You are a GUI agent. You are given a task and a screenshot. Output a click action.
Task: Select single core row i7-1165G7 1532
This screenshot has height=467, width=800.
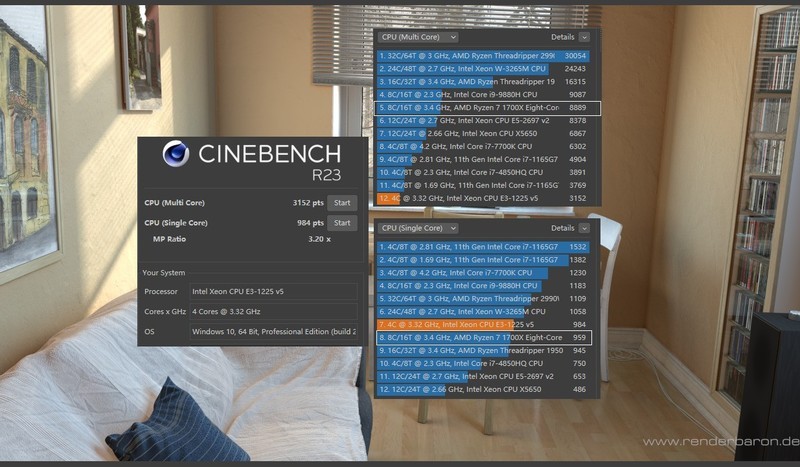483,247
